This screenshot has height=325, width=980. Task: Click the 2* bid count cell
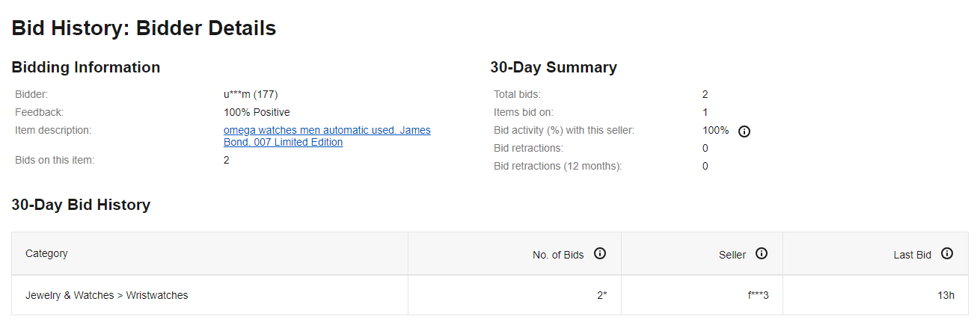point(601,295)
